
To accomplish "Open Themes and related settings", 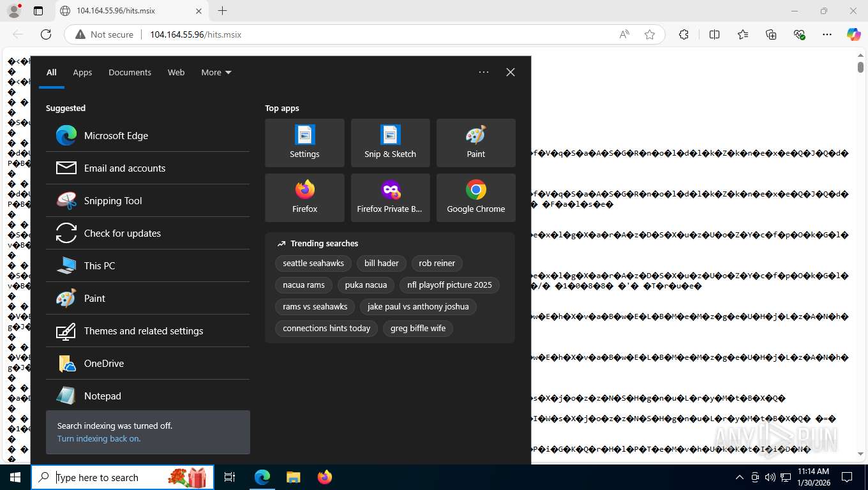I will tap(147, 330).
